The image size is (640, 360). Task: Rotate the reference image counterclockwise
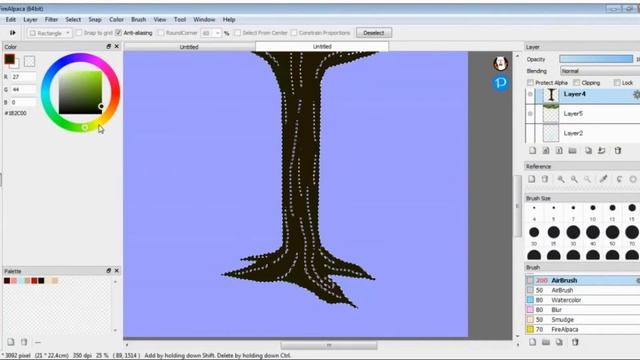(x=620, y=179)
